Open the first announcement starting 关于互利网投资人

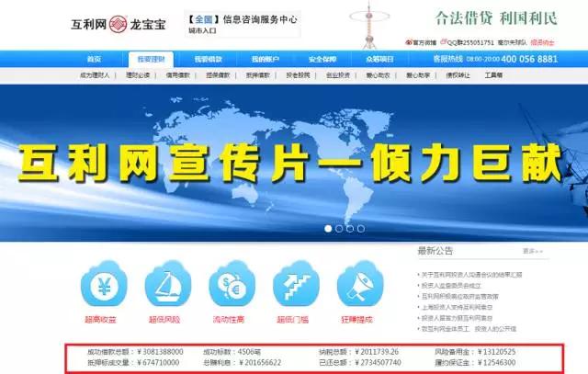pos(471,275)
